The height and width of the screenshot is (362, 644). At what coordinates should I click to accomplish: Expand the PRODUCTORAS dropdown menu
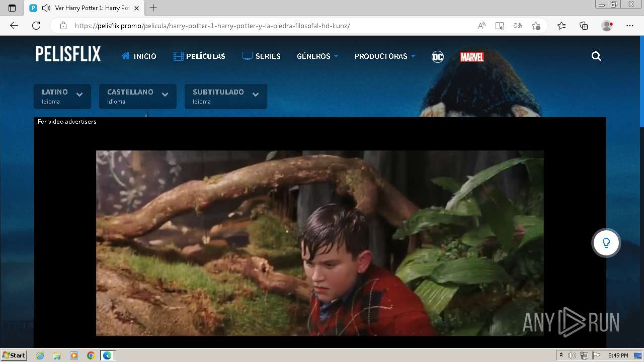(x=385, y=56)
